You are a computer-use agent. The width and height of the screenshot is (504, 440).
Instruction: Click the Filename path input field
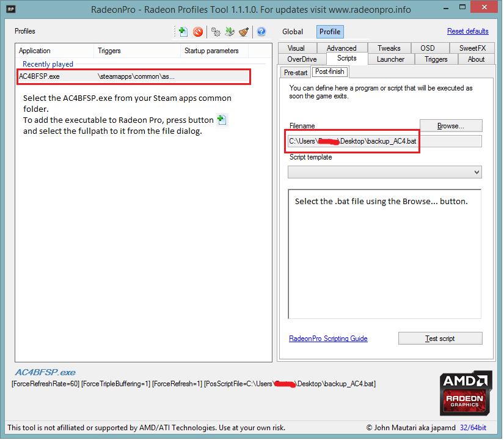(x=385, y=141)
